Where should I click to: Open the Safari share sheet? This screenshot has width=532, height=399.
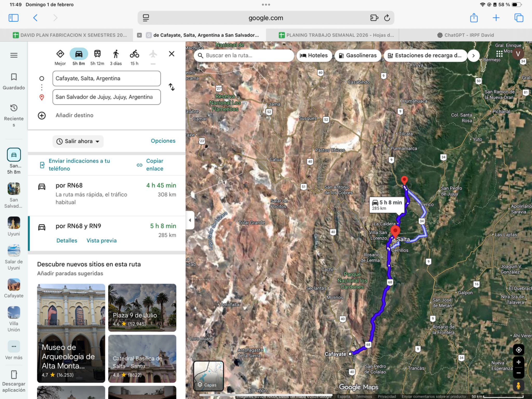pyautogui.click(x=474, y=18)
